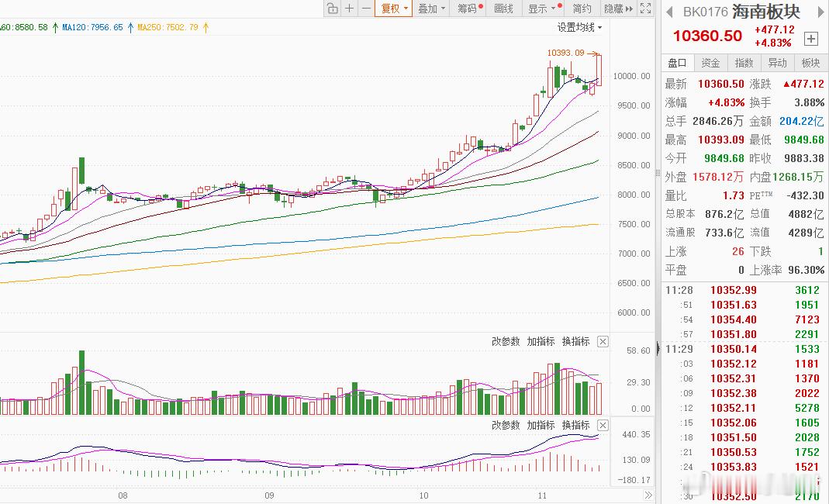This screenshot has height=504, width=829.
Task: Zoom out chart with the minus icon
Action: (366, 9)
